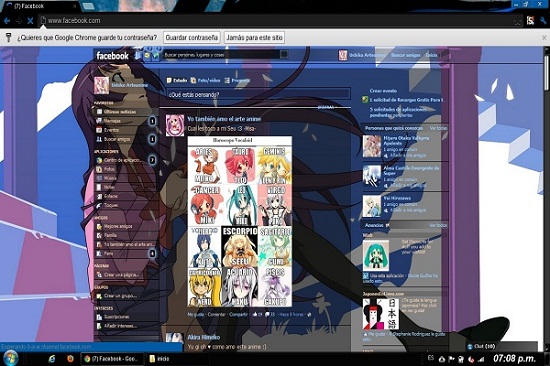Open Windows Start button

point(11,358)
